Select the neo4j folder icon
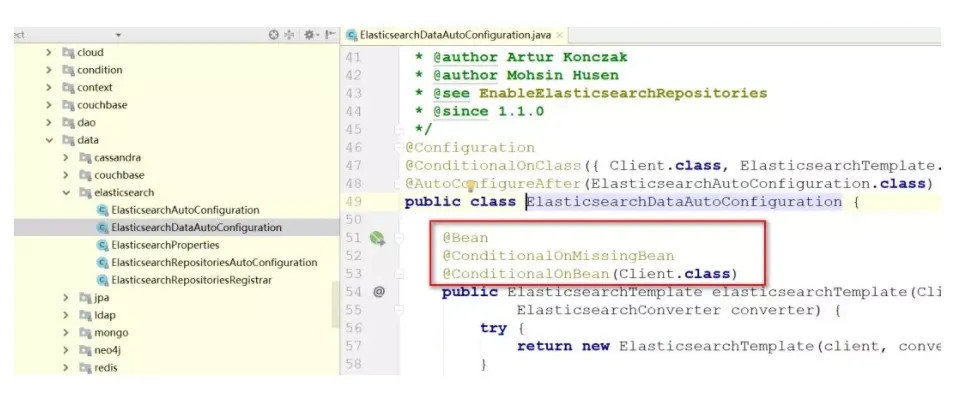This screenshot has width=965, height=410. point(85,350)
